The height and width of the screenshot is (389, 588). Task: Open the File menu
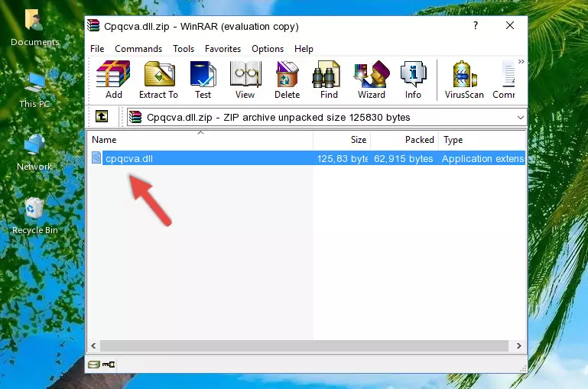97,49
